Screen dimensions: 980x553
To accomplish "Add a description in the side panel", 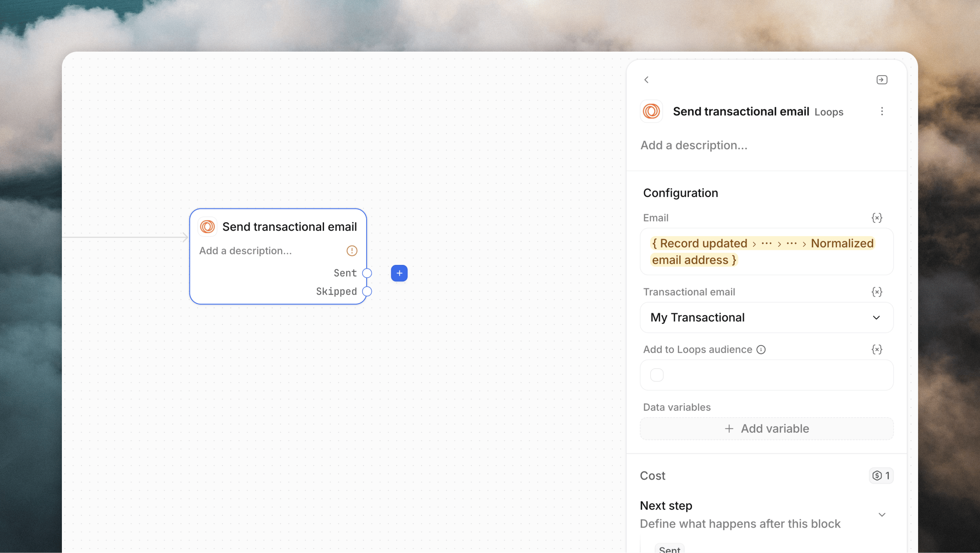I will (694, 145).
